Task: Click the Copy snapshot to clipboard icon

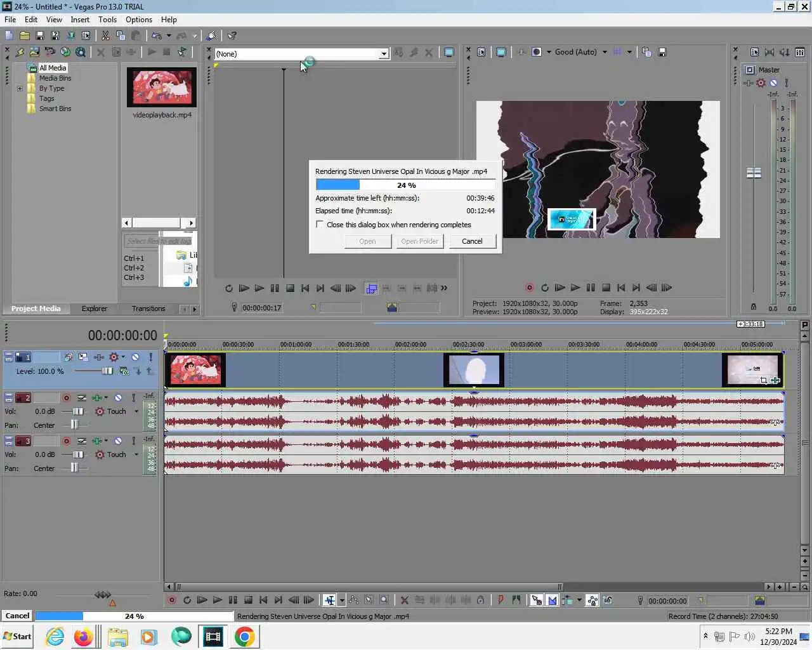Action: tap(646, 52)
